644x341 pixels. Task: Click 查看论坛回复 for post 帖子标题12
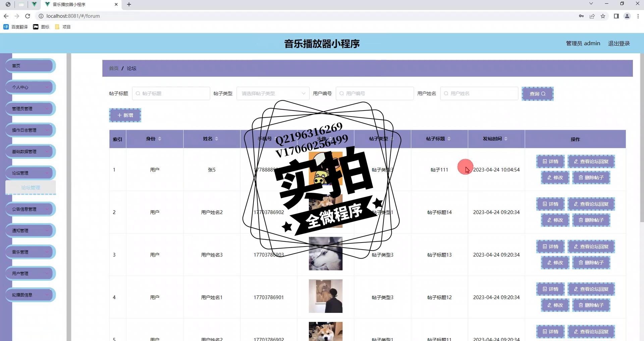click(591, 289)
